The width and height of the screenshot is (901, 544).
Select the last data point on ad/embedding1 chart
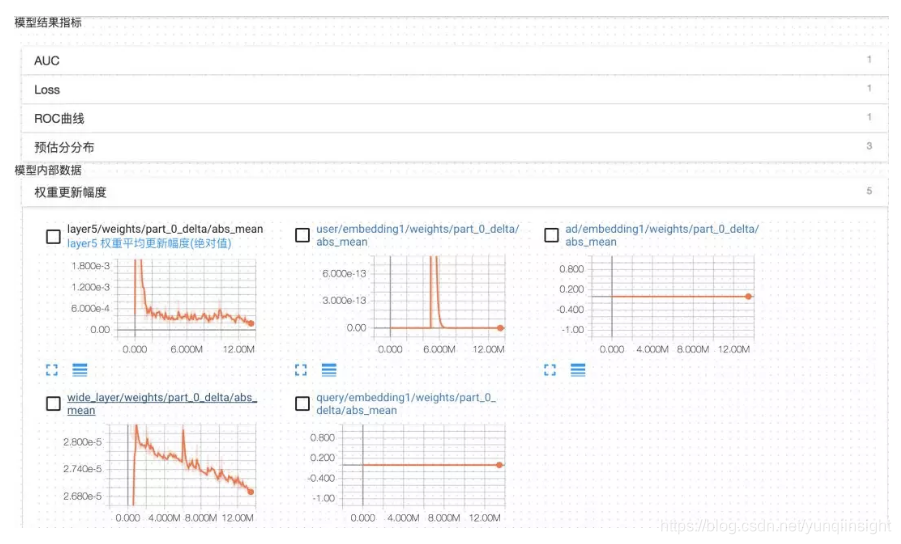point(748,296)
